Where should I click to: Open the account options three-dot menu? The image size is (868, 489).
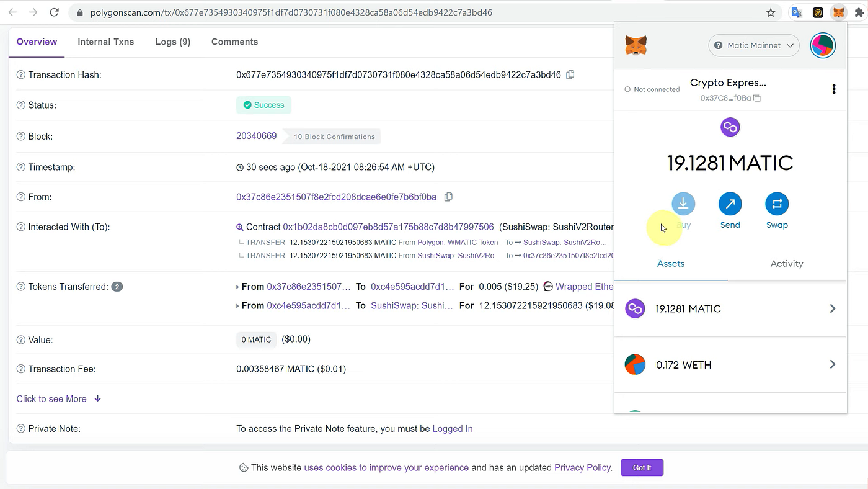coord(834,89)
